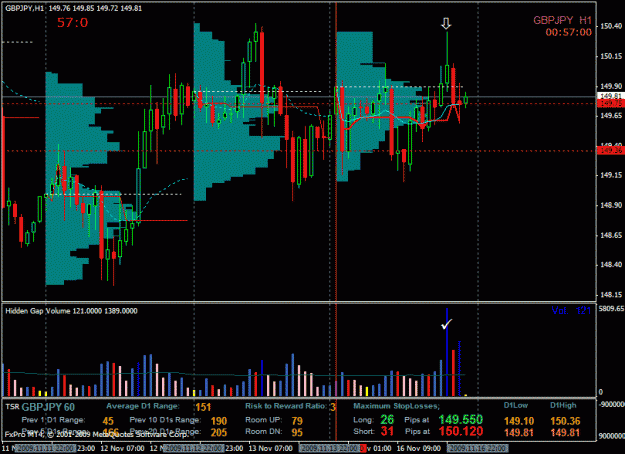Click the red 149.75 price level tag
The image size is (625, 454).
611,103
